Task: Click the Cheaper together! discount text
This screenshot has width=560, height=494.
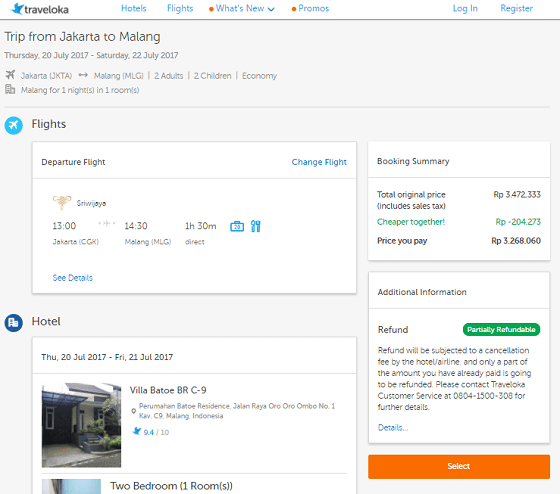Action: click(411, 222)
